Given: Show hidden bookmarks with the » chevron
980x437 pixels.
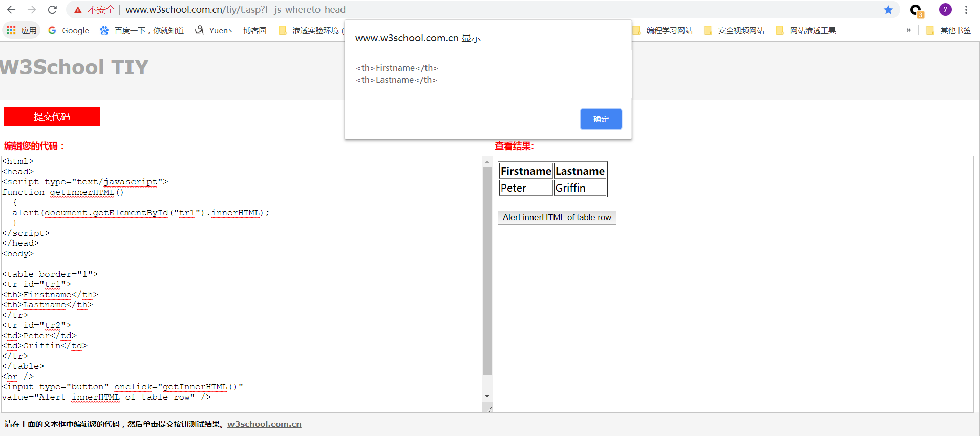Looking at the screenshot, I should pyautogui.click(x=909, y=30).
